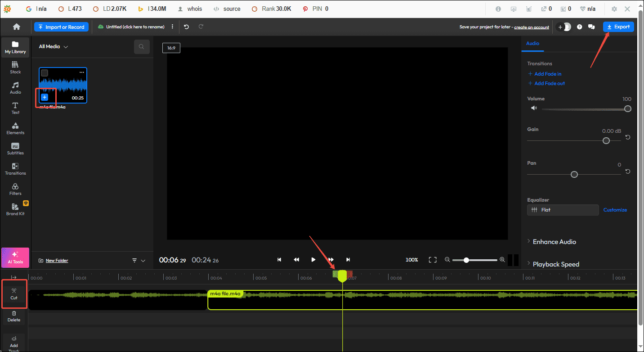644x352 pixels.
Task: Open the Elements panel
Action: (15, 128)
